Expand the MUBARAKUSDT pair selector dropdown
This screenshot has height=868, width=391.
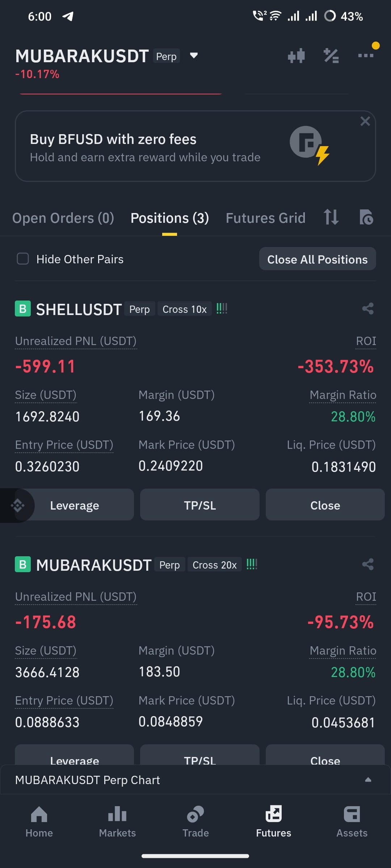[x=194, y=55]
